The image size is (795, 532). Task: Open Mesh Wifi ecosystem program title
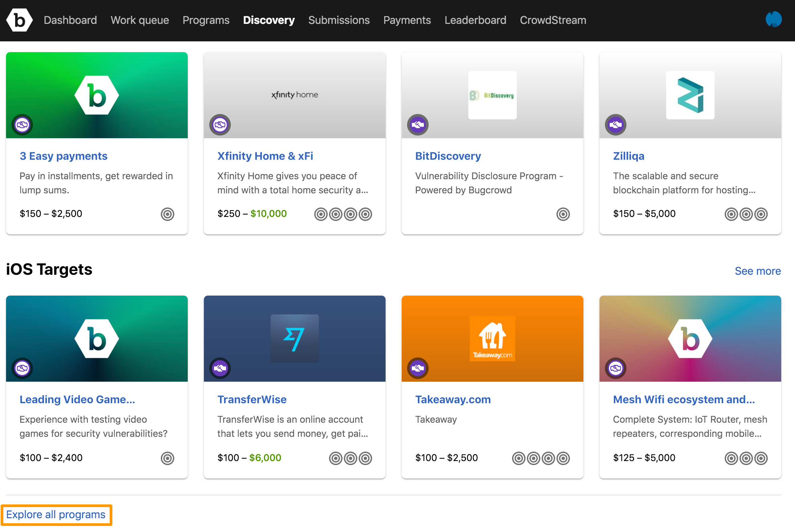(x=683, y=400)
